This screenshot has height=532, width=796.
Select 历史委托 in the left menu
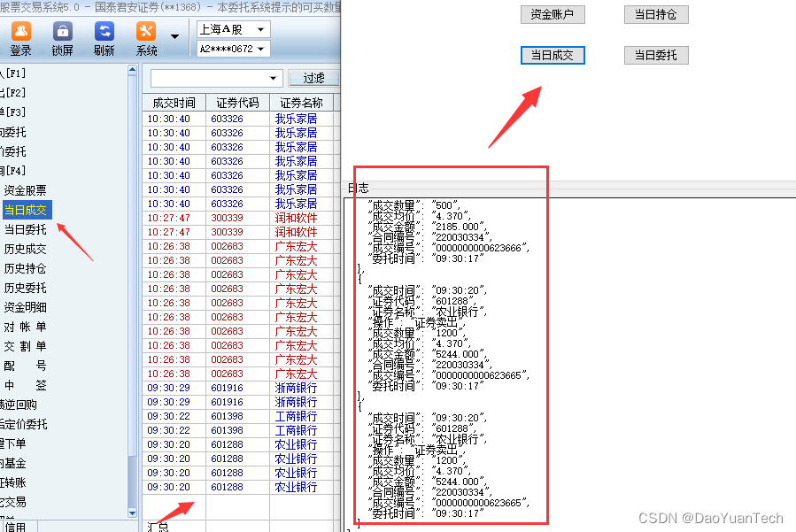click(x=25, y=288)
